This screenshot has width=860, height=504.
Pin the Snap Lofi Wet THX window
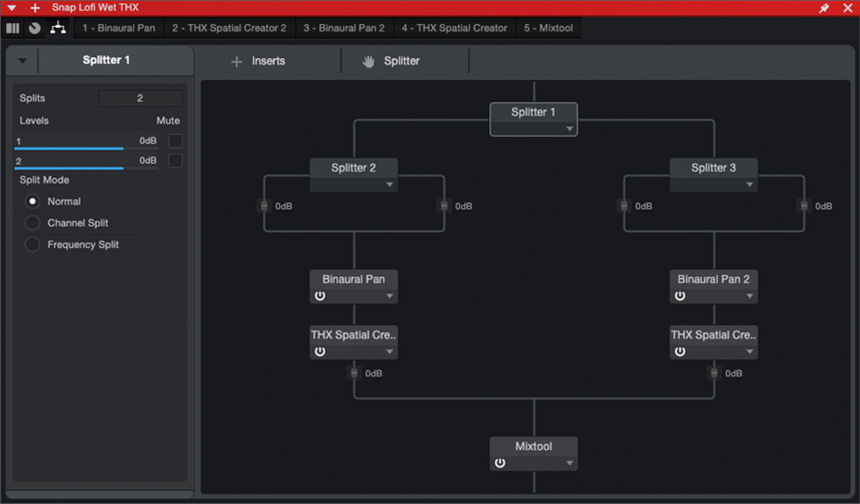coord(824,8)
